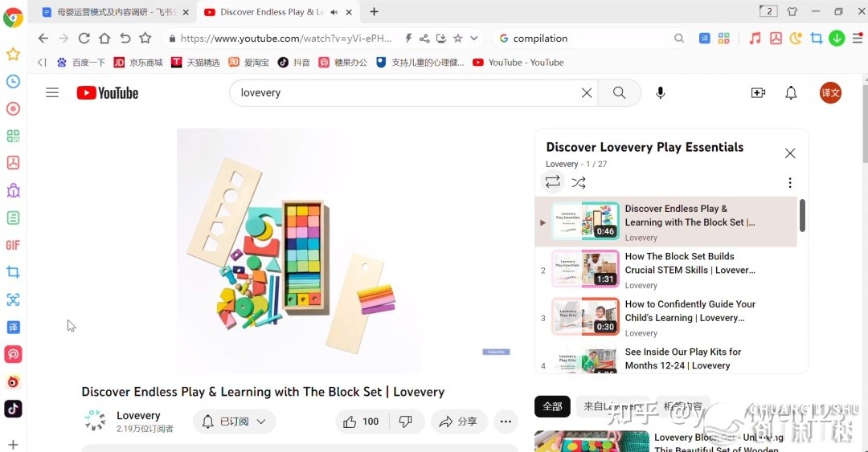The width and height of the screenshot is (868, 452).
Task: Open the 天猫精选 bookmark
Action: click(x=194, y=63)
